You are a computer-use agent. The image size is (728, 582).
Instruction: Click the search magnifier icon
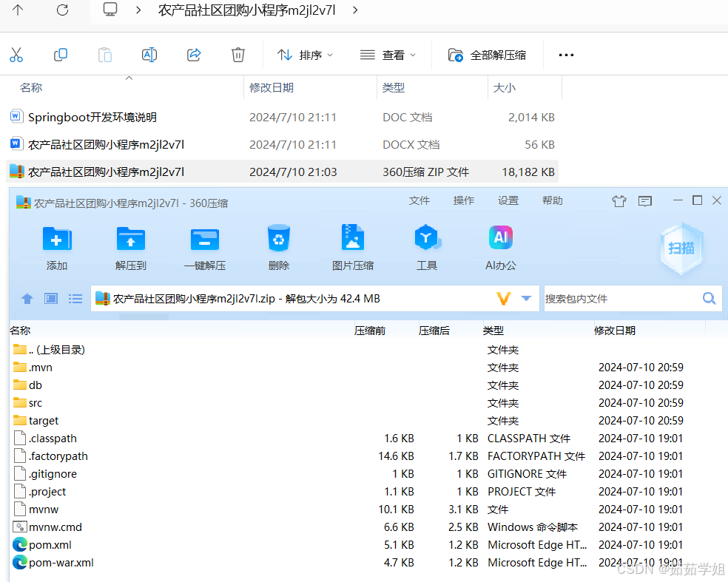coord(709,299)
